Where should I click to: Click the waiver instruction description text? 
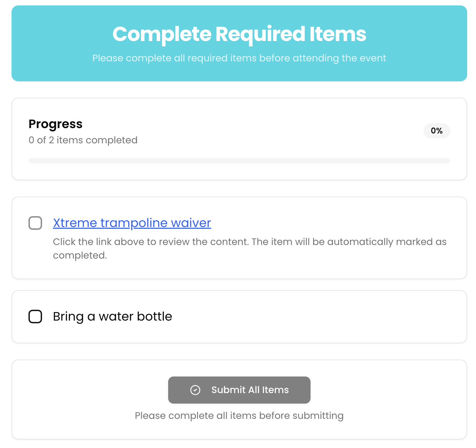coord(249,242)
